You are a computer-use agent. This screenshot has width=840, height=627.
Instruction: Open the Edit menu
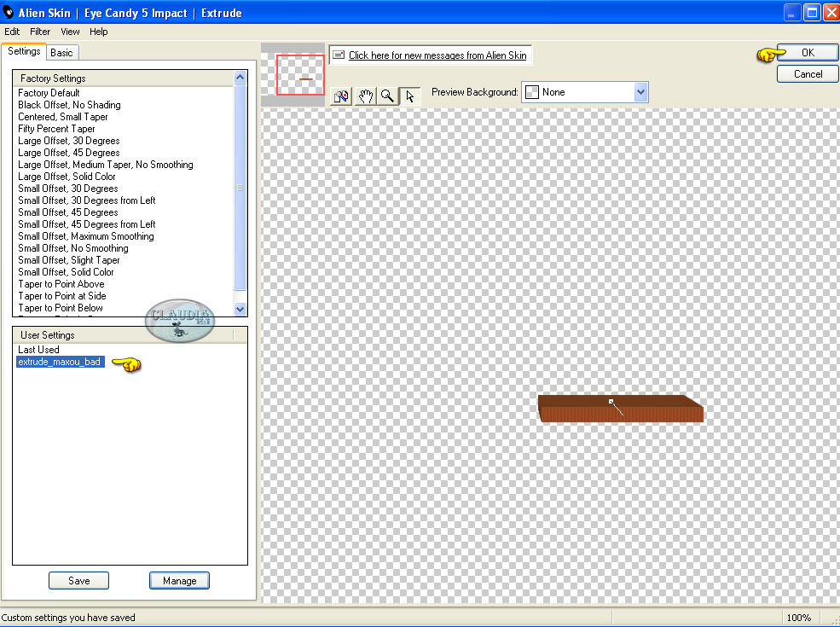12,32
